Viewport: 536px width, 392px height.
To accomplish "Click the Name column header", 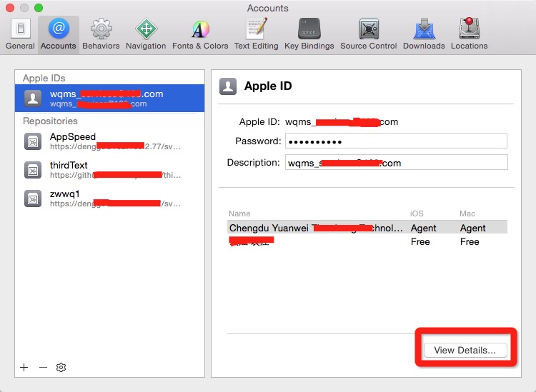I will [239, 213].
